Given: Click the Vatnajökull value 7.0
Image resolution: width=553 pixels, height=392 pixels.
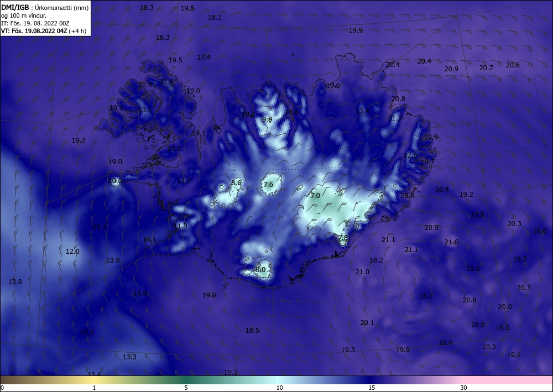Looking at the screenshot, I should click(315, 195).
